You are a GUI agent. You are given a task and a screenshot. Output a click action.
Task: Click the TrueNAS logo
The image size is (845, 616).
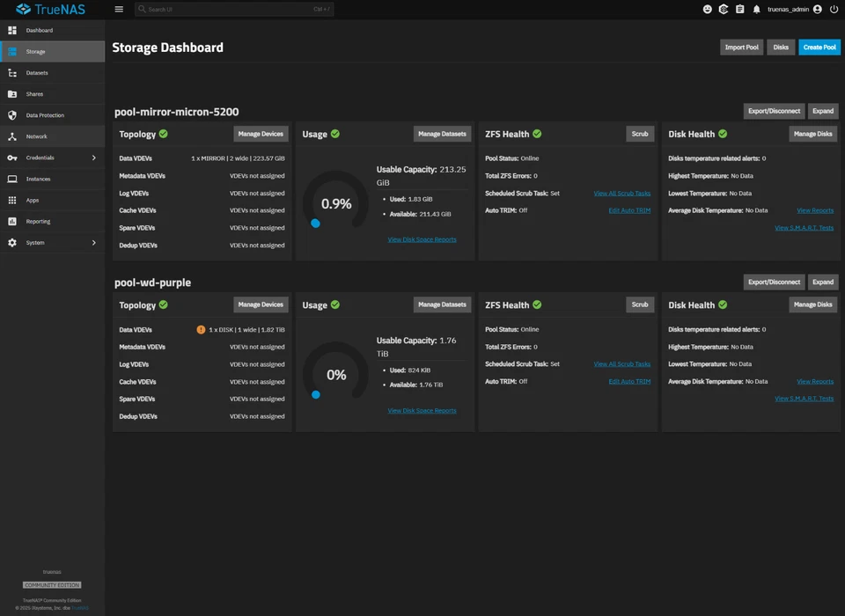[x=49, y=10]
